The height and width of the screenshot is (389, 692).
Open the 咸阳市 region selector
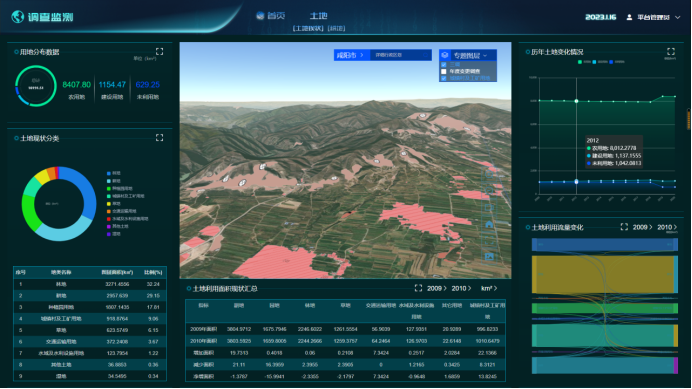coord(351,55)
